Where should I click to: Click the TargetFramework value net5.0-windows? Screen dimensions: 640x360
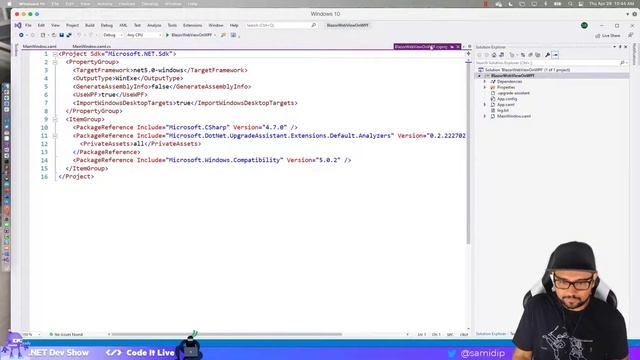158,70
